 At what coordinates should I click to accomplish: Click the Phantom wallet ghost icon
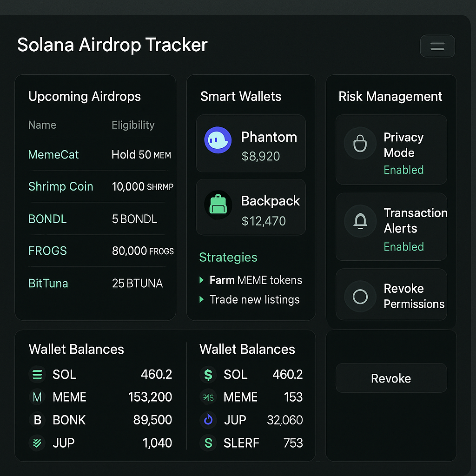point(218,140)
